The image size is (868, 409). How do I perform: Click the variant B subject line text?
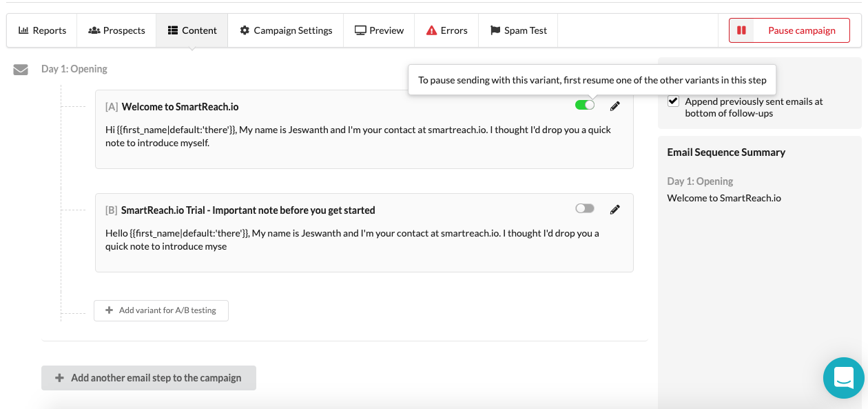click(x=248, y=210)
